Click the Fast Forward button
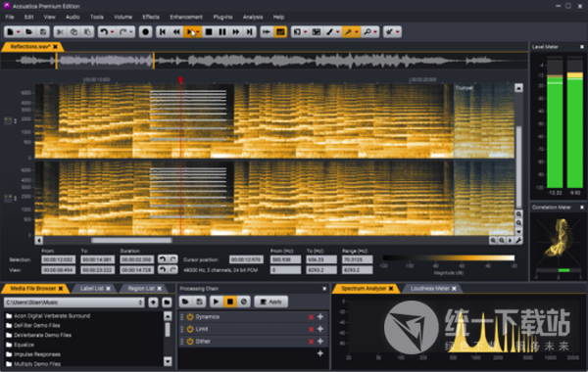Viewport: 588px width, 372px height. click(x=236, y=32)
